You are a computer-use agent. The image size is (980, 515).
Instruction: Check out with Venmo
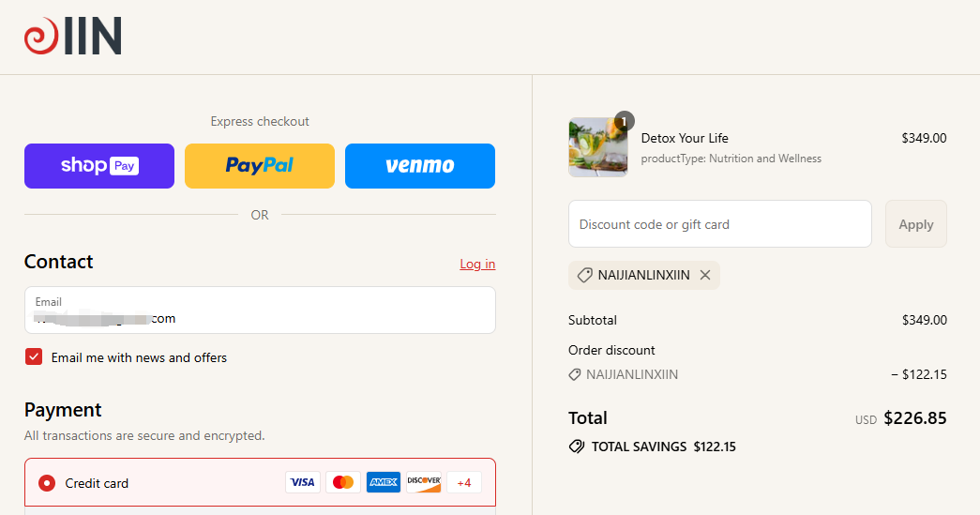pyautogui.click(x=419, y=166)
